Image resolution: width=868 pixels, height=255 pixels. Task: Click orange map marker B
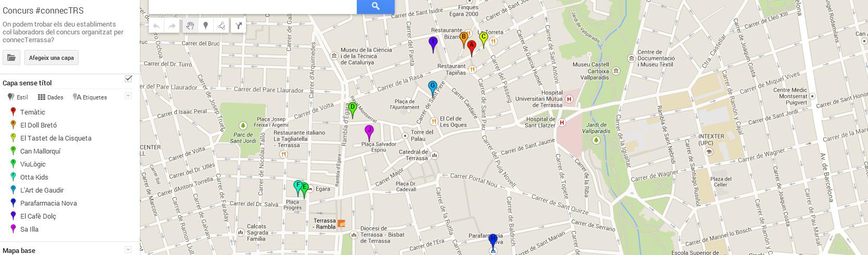pos(464,40)
